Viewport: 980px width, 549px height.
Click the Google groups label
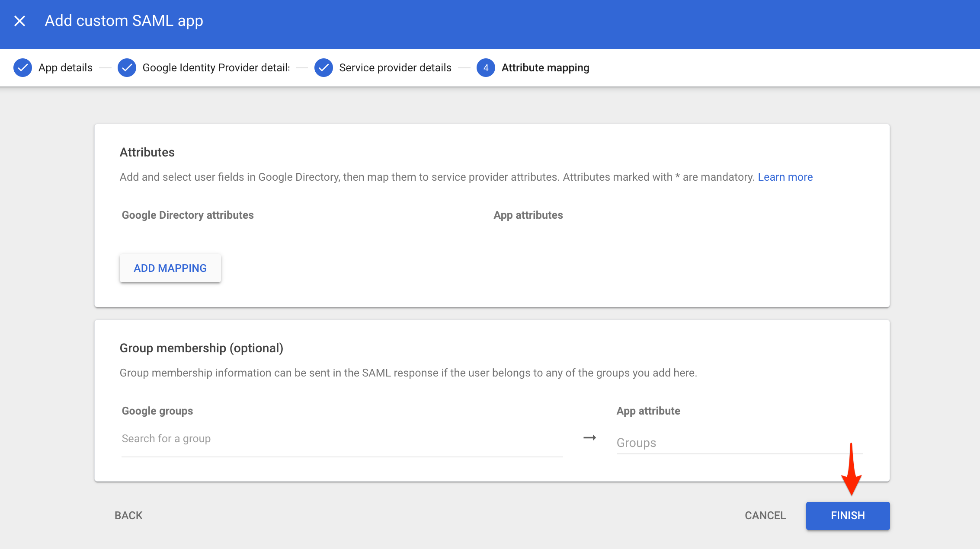(157, 411)
